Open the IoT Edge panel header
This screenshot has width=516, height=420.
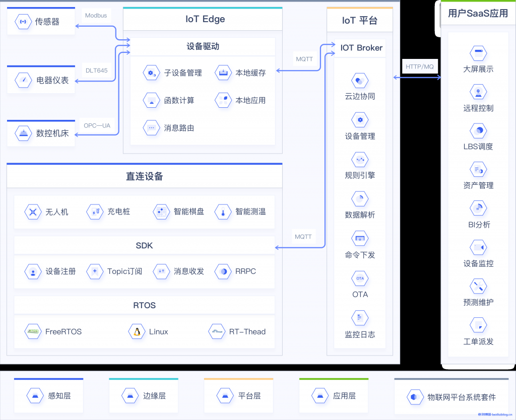click(203, 19)
